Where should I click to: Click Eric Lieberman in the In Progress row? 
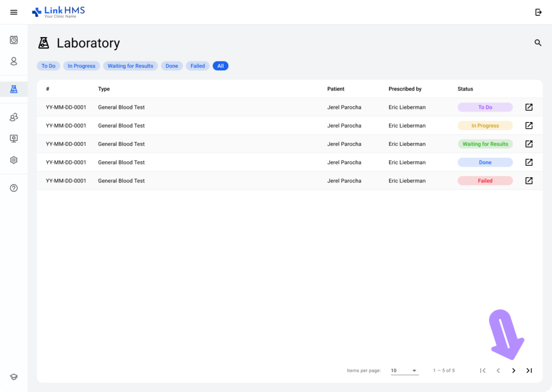click(x=407, y=125)
